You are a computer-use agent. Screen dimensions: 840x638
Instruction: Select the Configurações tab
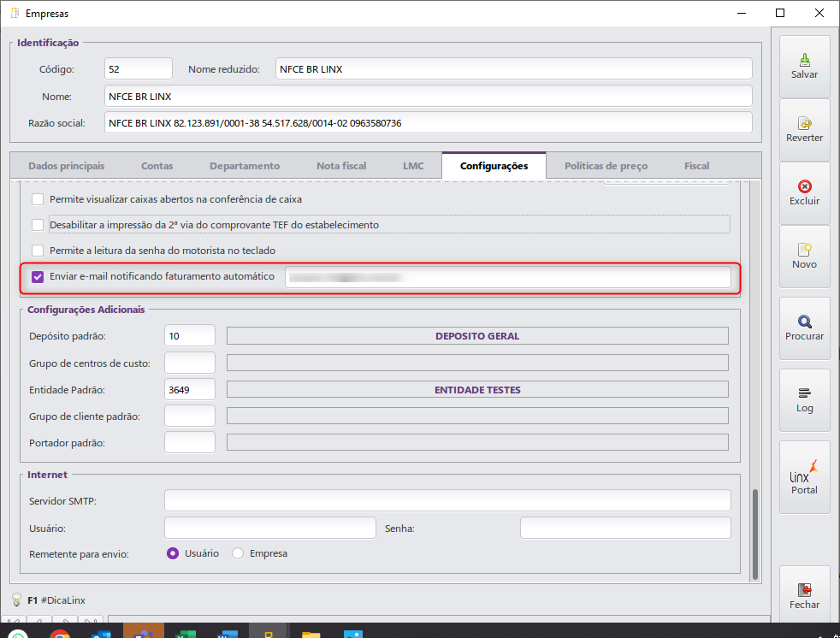[x=494, y=166]
